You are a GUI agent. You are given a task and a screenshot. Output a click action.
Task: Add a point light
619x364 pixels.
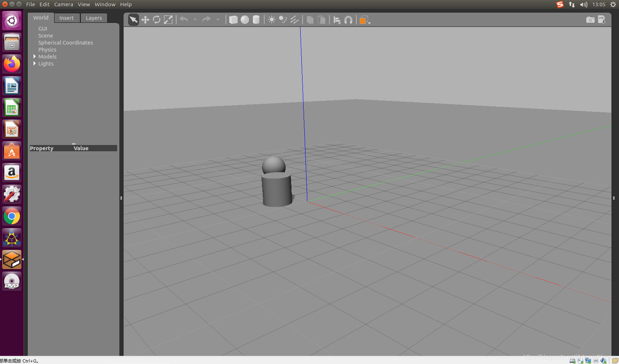(x=272, y=20)
